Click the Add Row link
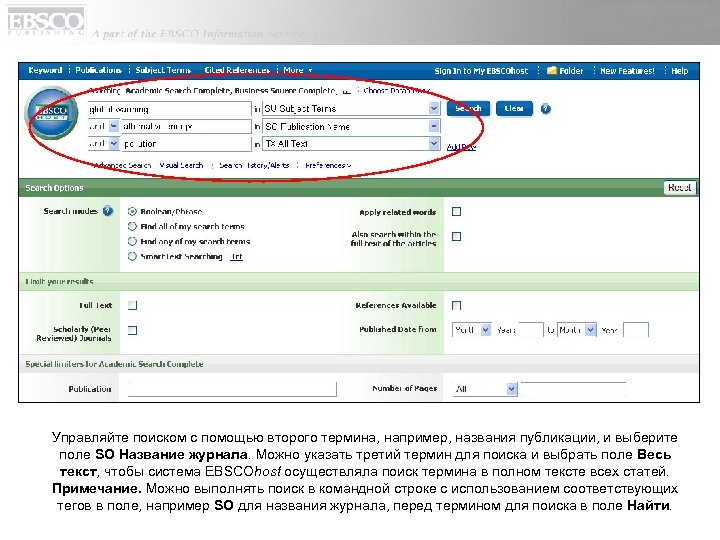This screenshot has height=540, width=720. [x=461, y=147]
